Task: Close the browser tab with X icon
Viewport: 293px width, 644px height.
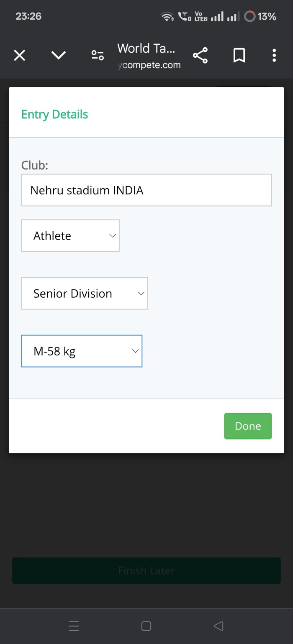Action: pos(20,55)
